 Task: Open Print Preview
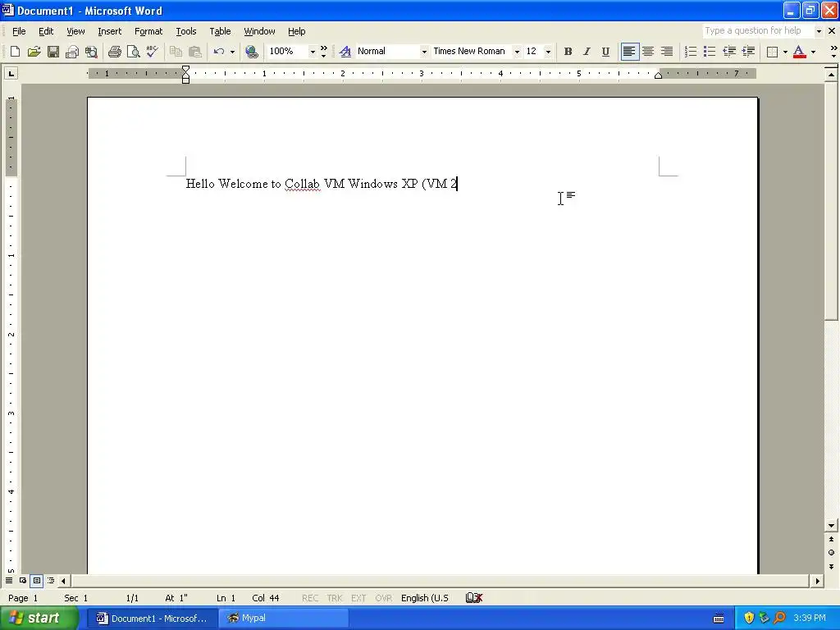point(134,52)
